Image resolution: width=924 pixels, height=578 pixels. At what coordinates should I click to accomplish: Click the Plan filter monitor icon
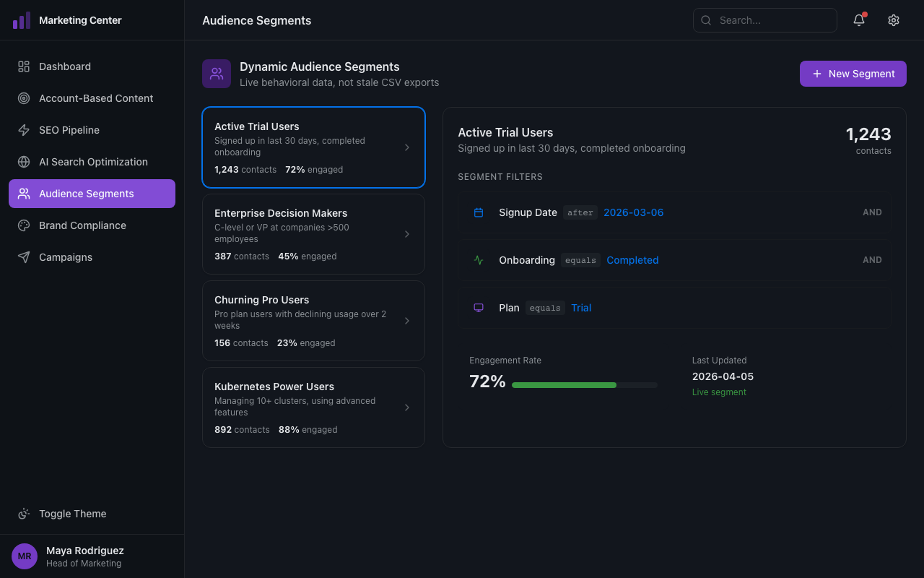pyautogui.click(x=479, y=307)
